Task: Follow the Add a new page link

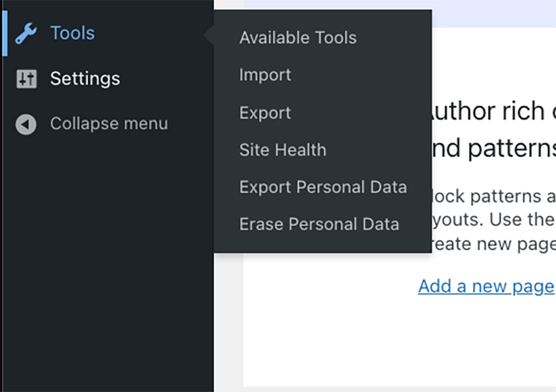Action: [487, 286]
